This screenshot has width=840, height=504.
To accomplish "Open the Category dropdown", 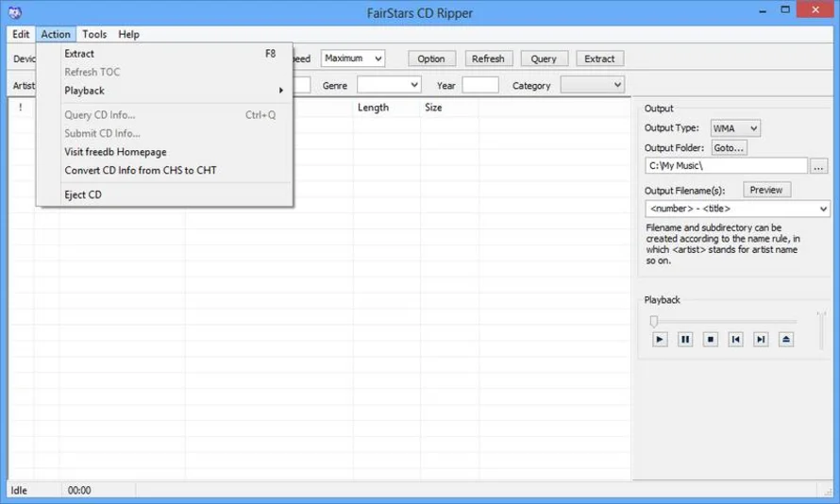I will point(593,85).
